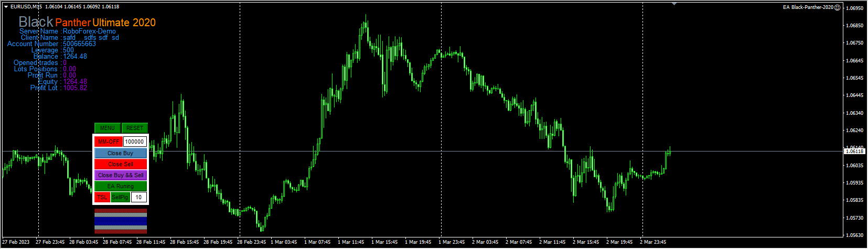Click the current price label 1.06118
868x249 pixels.
pos(854,151)
